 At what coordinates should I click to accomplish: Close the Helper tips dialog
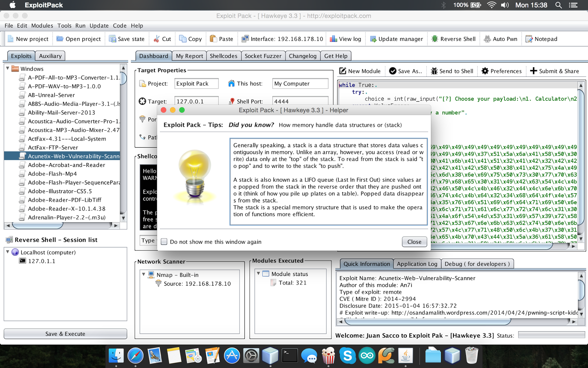[x=414, y=242]
